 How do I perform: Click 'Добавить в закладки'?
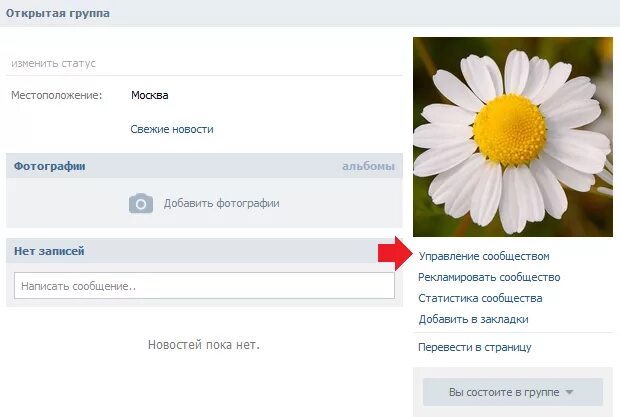(x=473, y=319)
